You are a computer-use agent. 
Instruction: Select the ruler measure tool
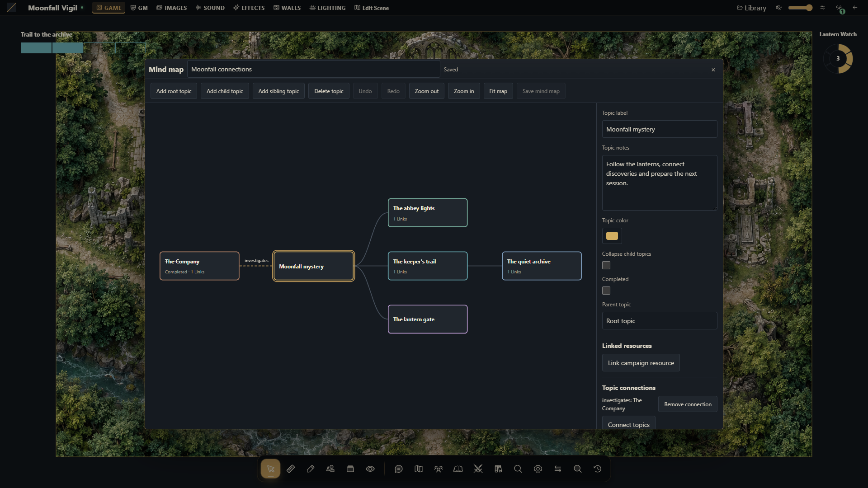point(291,469)
